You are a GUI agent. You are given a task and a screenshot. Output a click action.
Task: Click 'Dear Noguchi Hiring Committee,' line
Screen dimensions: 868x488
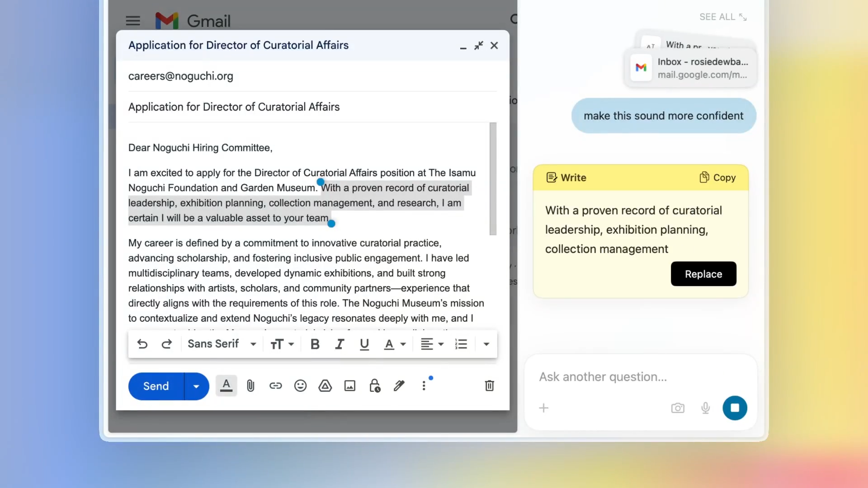tap(200, 148)
